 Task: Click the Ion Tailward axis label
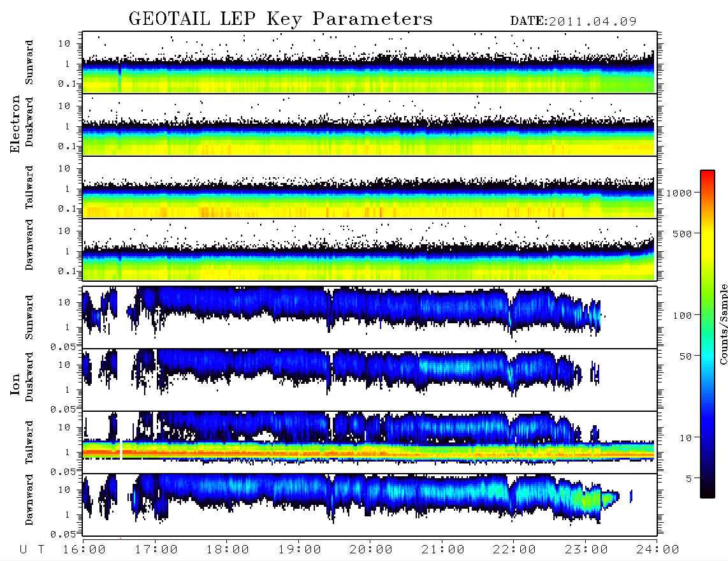tap(29, 442)
